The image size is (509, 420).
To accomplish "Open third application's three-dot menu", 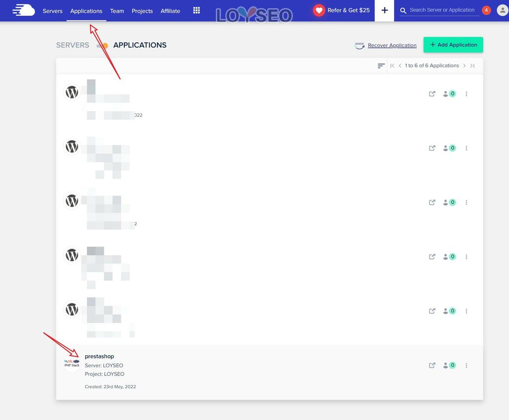I will click(x=466, y=202).
